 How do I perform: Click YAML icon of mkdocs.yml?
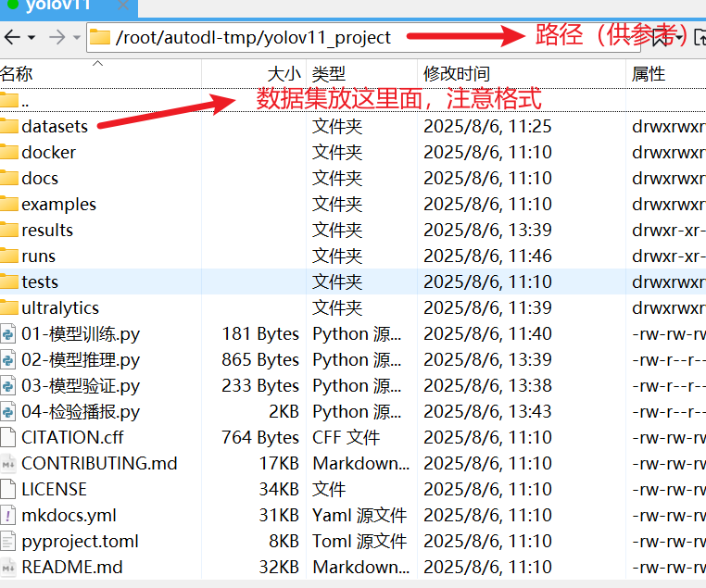coord(7,515)
